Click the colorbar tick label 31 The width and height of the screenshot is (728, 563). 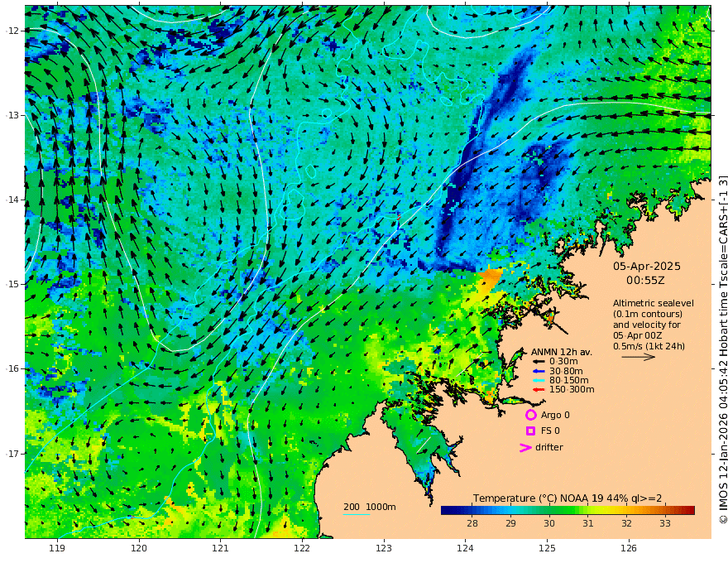[x=588, y=523]
